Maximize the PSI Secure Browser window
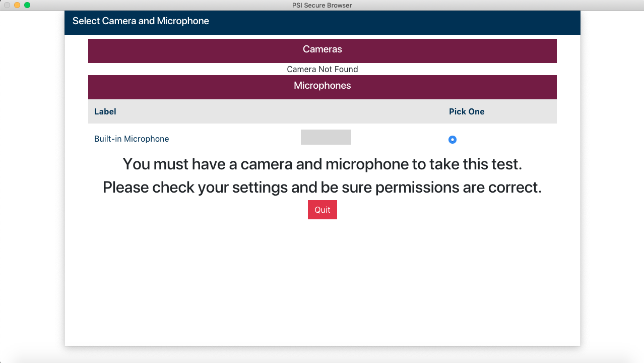This screenshot has height=363, width=644. (27, 5)
